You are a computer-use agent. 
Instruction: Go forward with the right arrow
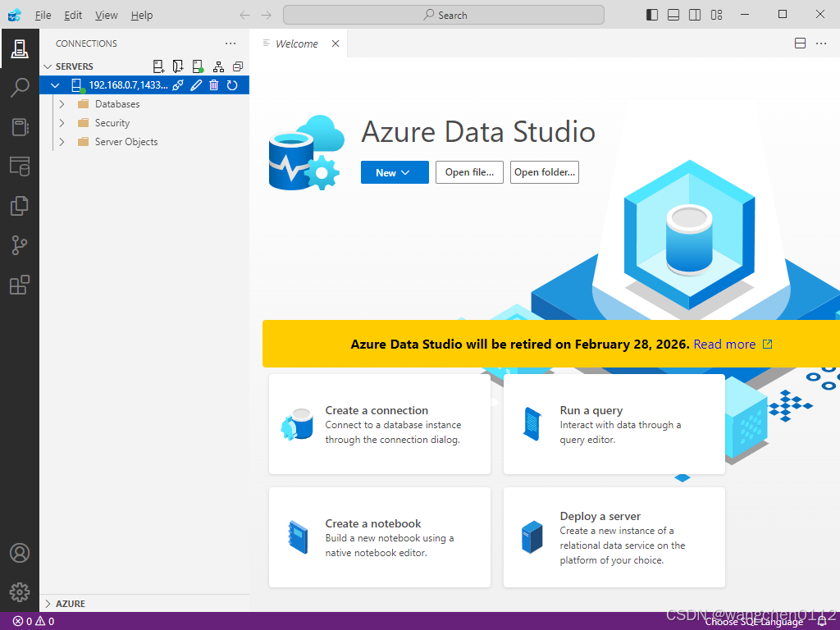tap(267, 15)
